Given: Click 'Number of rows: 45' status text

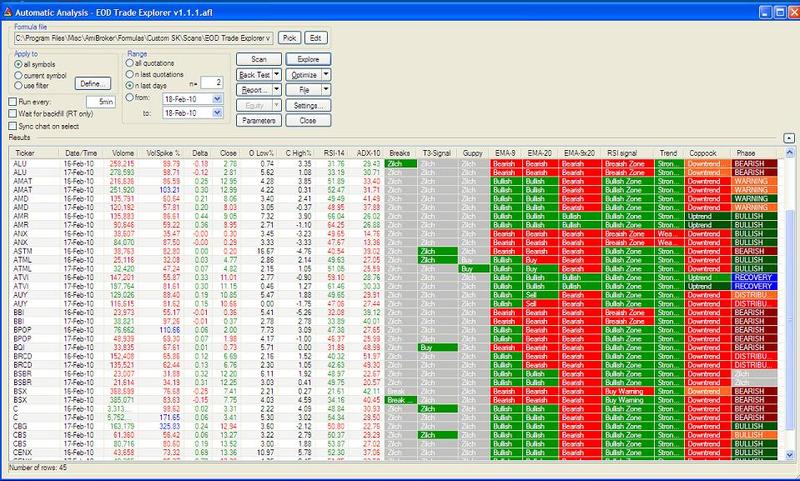Looking at the screenshot, I should [x=38, y=467].
